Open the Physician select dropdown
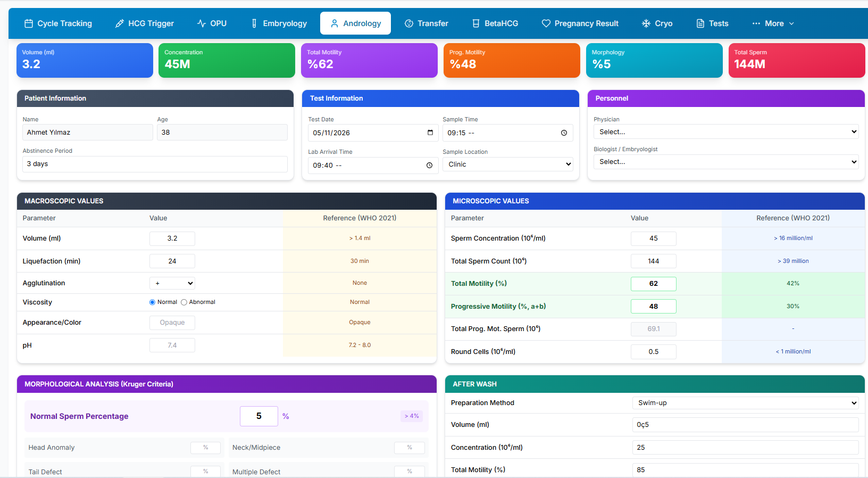The height and width of the screenshot is (478, 868). [x=726, y=131]
